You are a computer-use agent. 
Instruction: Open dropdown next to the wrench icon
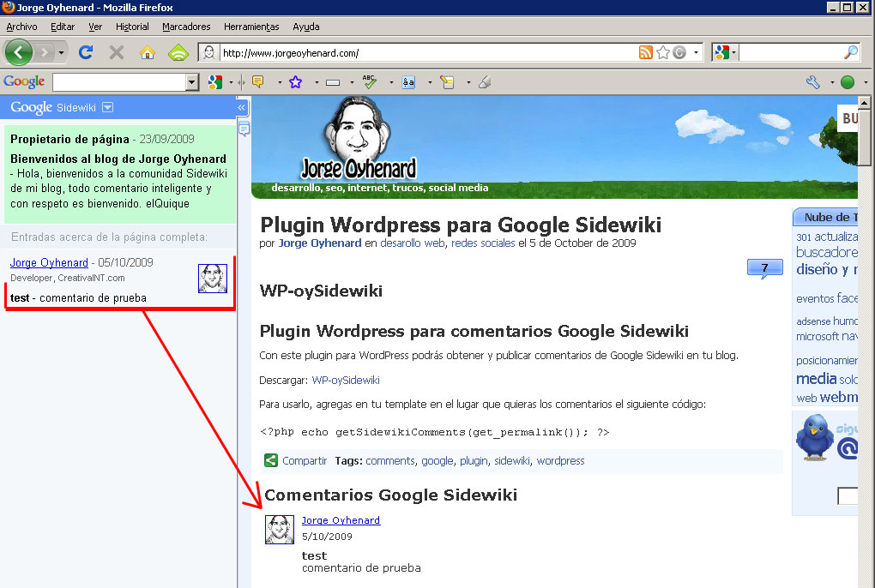tap(831, 82)
